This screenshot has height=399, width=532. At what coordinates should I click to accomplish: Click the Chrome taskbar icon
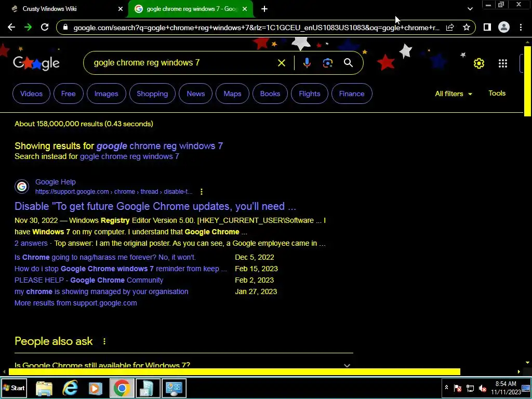tap(122, 388)
